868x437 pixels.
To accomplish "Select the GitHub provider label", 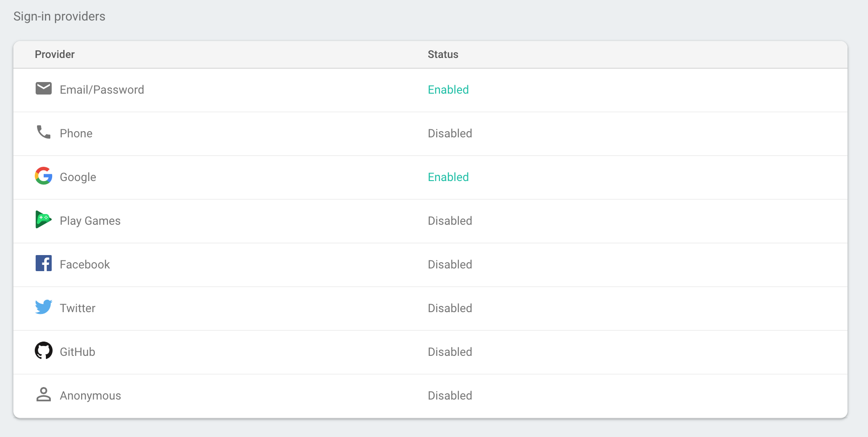I will [78, 352].
